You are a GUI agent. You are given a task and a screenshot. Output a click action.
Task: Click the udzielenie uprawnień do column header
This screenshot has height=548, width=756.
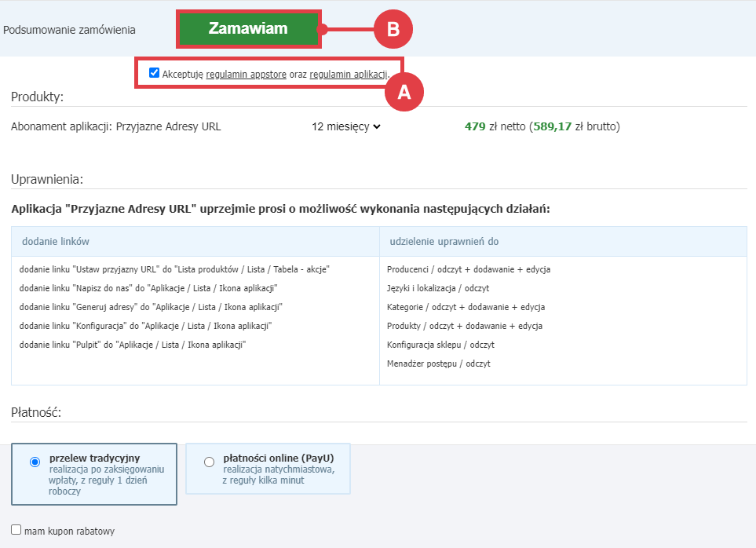444,242
